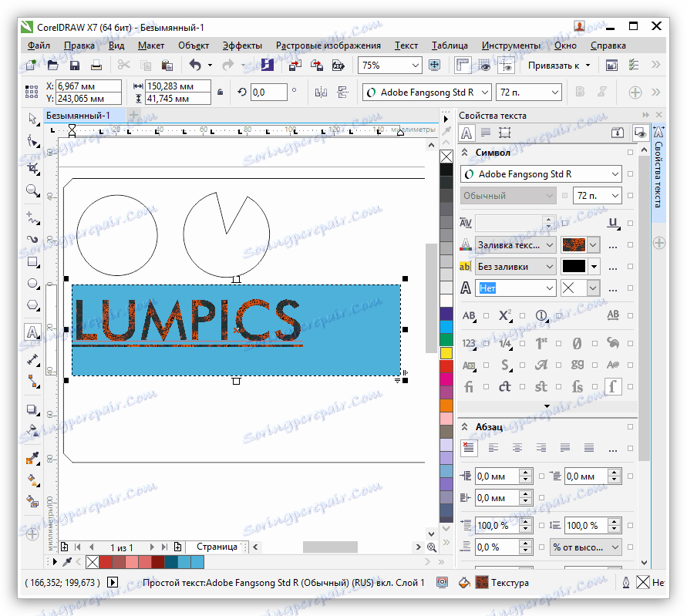This screenshot has width=687, height=616.
Task: Select the Freehand drawing tool
Action: 33,217
